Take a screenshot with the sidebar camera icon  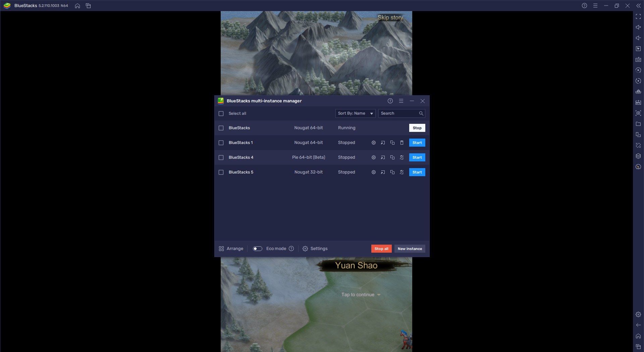coord(638,113)
